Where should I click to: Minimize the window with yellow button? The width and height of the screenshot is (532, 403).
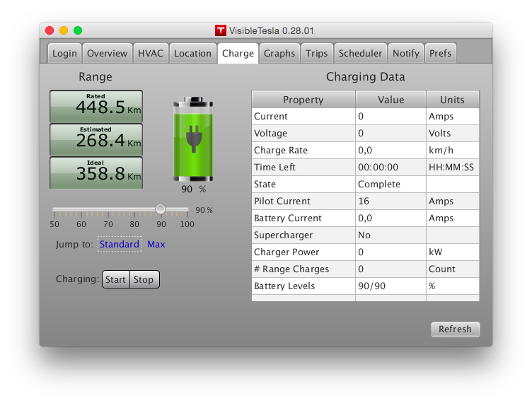[x=64, y=30]
